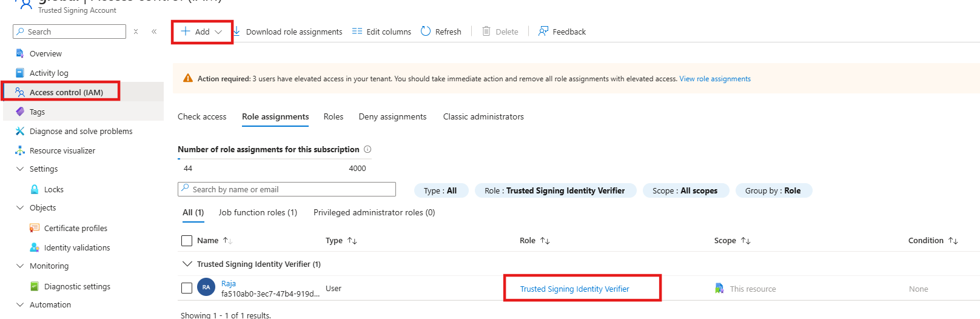Collapse the Settings section in the sidebar
This screenshot has height=319, width=980.
(x=20, y=169)
